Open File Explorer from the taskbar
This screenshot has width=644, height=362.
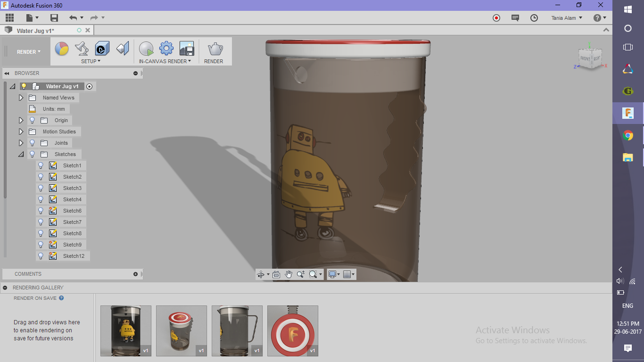click(x=627, y=157)
